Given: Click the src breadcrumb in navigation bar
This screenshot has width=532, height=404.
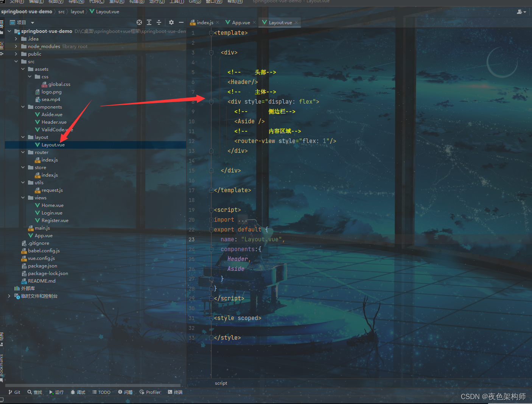Looking at the screenshot, I should 61,12.
